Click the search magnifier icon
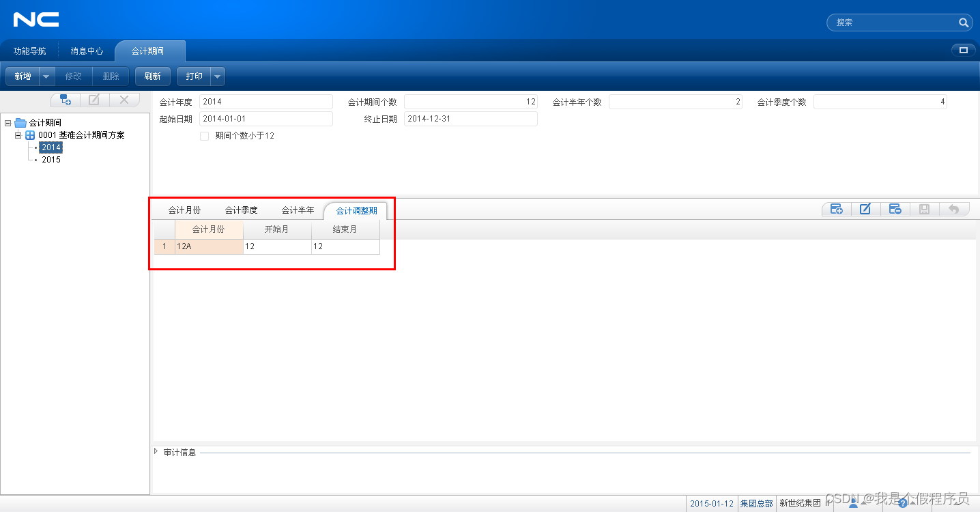This screenshot has height=512, width=980. coord(964,23)
